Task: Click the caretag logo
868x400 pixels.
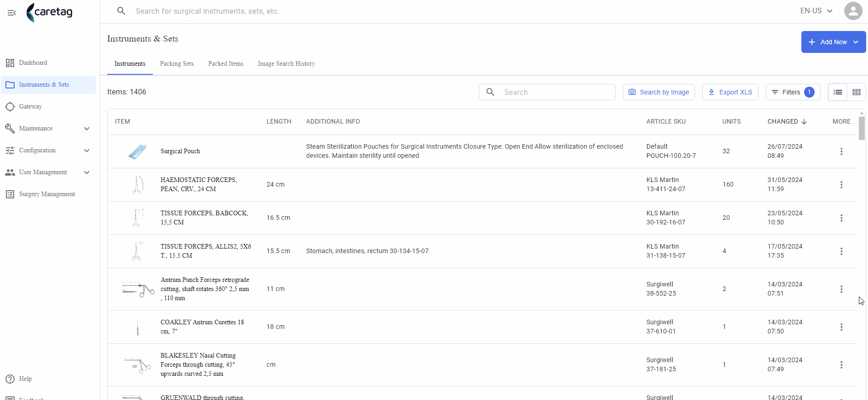Action: pos(49,12)
